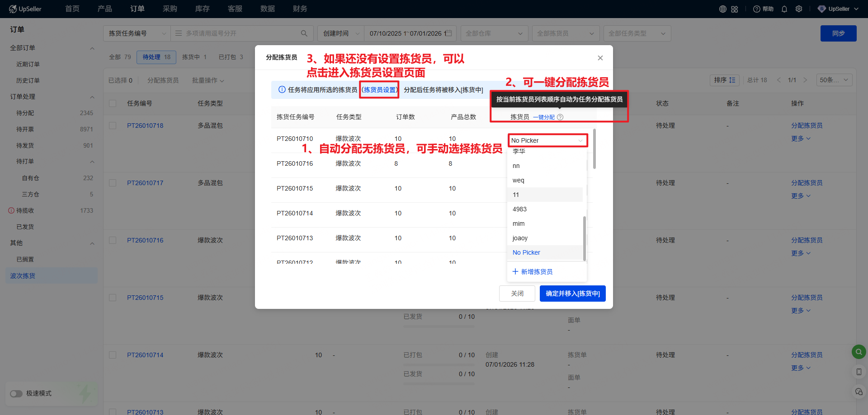868x415 pixels.
Task: Click the WeChat chat support icon
Action: 859,392
